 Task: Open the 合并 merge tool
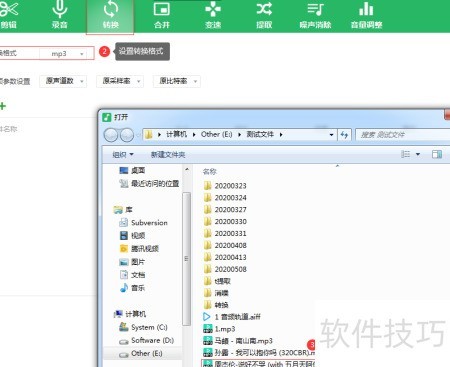[x=162, y=15]
